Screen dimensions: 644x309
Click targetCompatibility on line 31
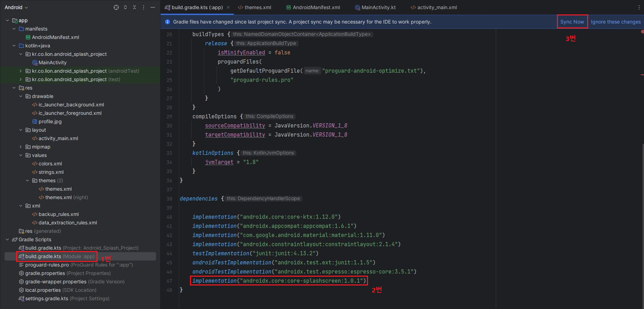tap(235, 134)
